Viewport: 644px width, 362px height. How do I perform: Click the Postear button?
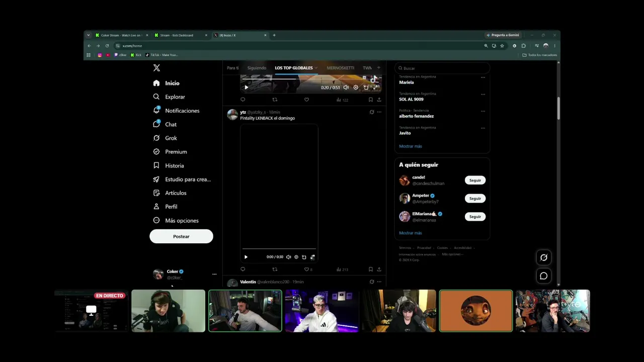click(181, 236)
